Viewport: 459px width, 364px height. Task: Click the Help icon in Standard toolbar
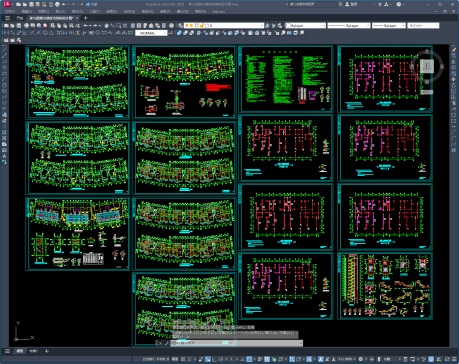(x=171, y=26)
